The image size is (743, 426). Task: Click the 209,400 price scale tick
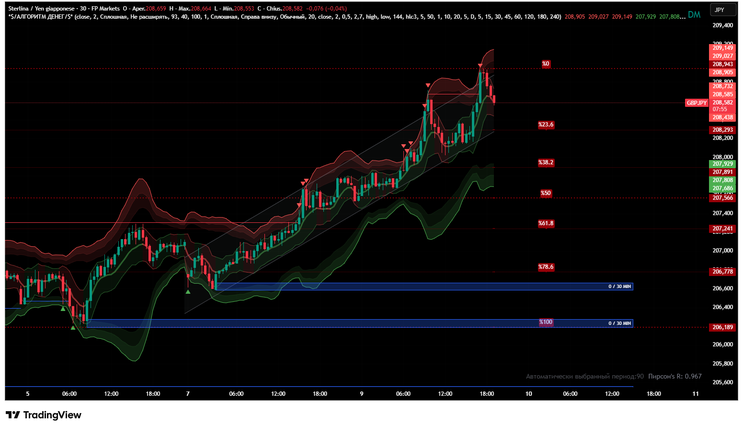pos(722,26)
